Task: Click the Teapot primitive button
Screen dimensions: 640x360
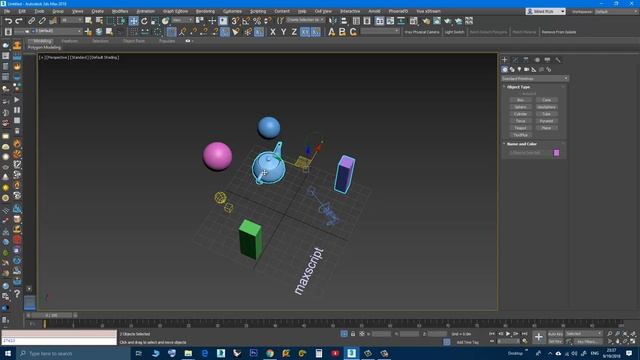Action: (x=520, y=128)
